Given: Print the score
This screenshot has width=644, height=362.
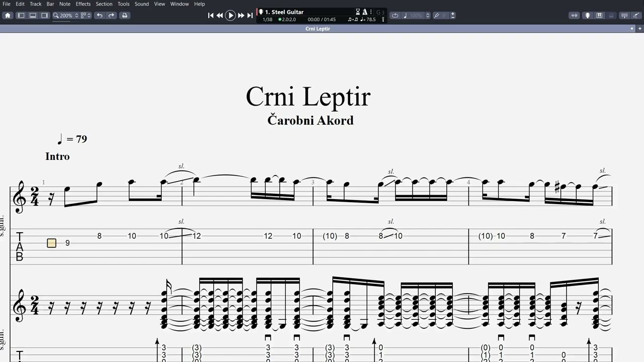Looking at the screenshot, I should pyautogui.click(x=125, y=16).
